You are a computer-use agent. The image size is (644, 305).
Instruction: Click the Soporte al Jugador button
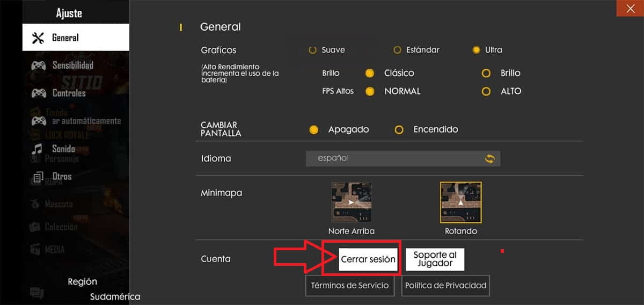pos(435,259)
